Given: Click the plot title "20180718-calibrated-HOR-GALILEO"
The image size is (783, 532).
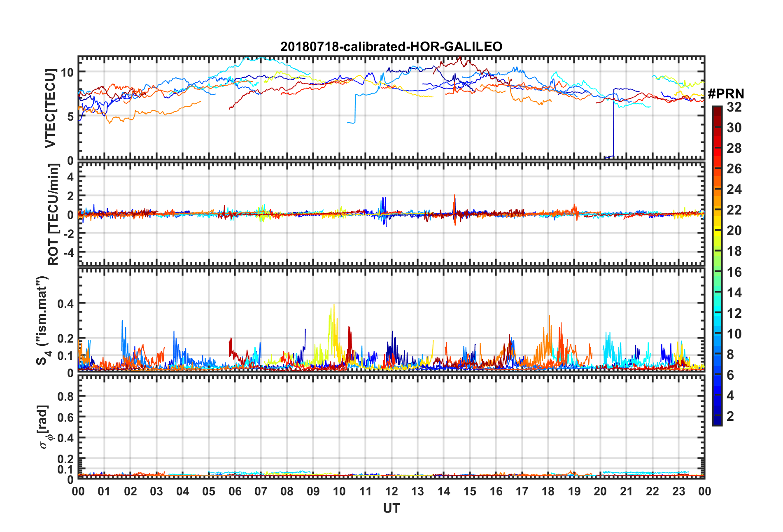Looking at the screenshot, I should [391, 47].
